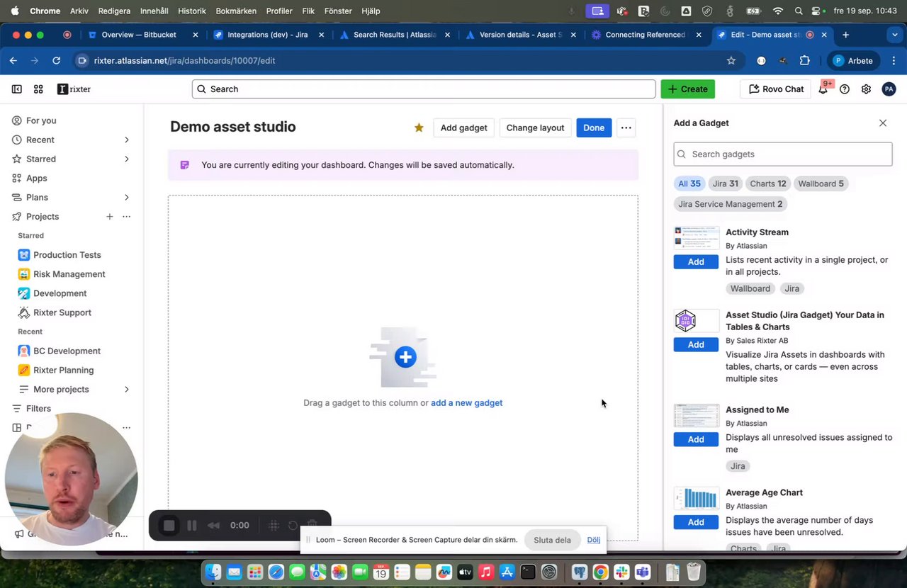The width and height of the screenshot is (907, 588).
Task: Open macOS Spotlight search in the menu bar
Action: click(x=799, y=11)
